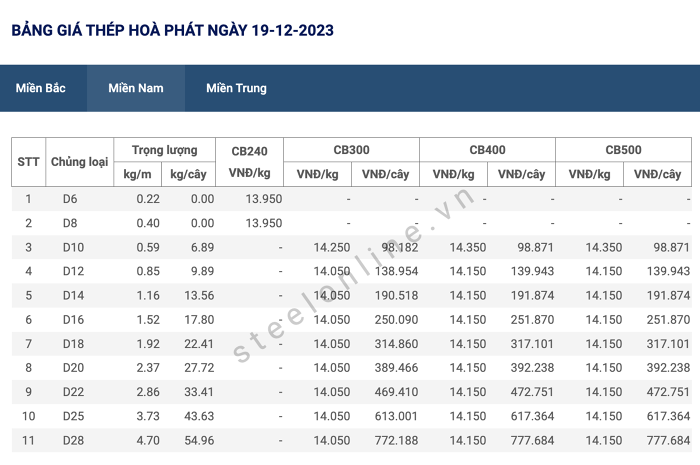Click the VNĐ/cây sub-header under CB300
The width and height of the screenshot is (700, 465).
point(385,174)
